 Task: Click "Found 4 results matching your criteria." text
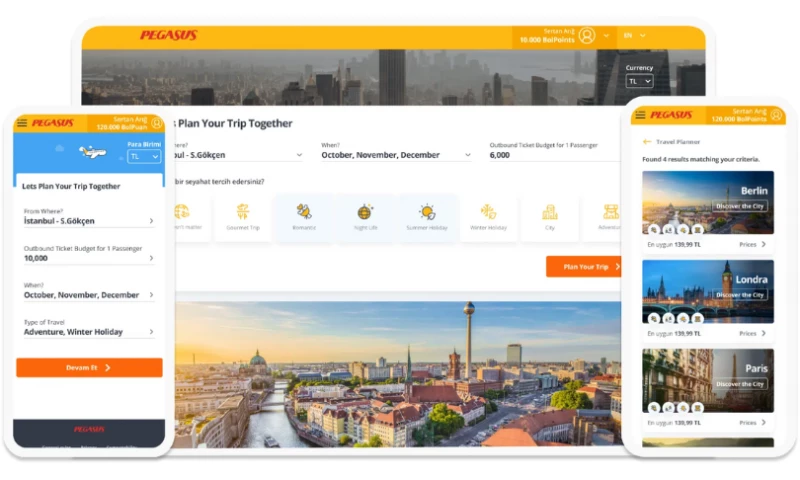[x=701, y=159]
